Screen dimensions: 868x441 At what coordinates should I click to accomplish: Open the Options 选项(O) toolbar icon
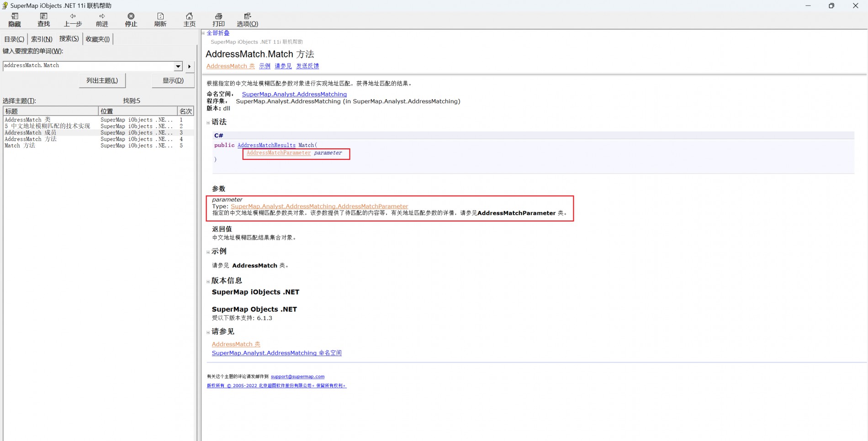pos(248,20)
